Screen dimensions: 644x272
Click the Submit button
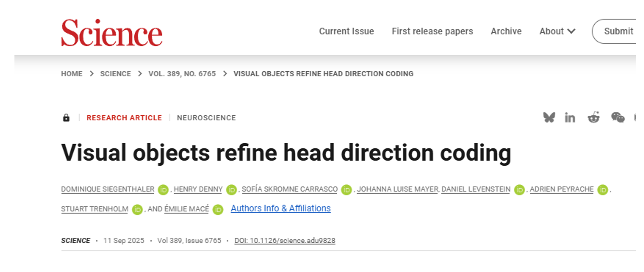click(618, 31)
